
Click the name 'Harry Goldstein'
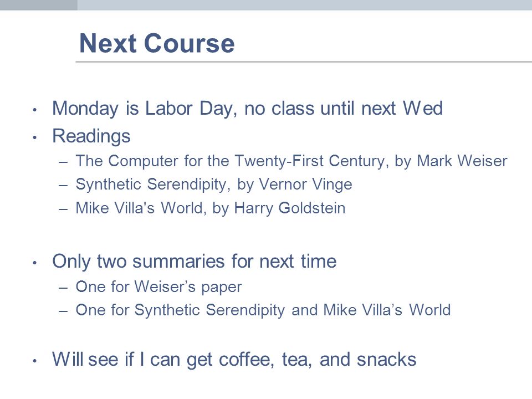290,208
